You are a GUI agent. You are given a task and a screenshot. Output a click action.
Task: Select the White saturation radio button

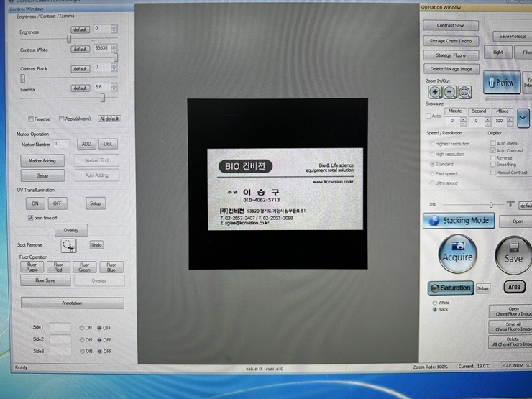pyautogui.click(x=434, y=303)
